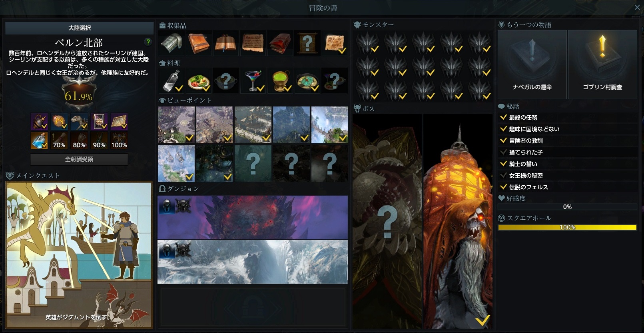Open the snowy mountain dungeon banner
The width and height of the screenshot is (644, 333).
(253, 262)
